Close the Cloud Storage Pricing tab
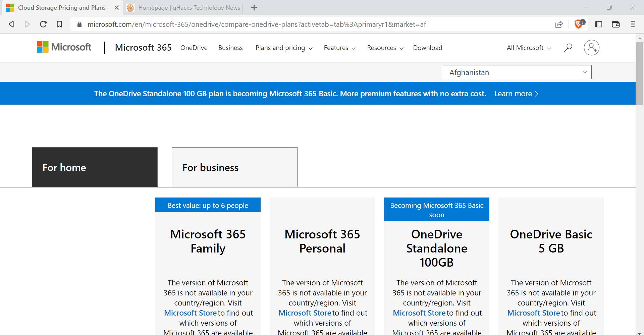Image resolution: width=644 pixels, height=335 pixels. [117, 7]
